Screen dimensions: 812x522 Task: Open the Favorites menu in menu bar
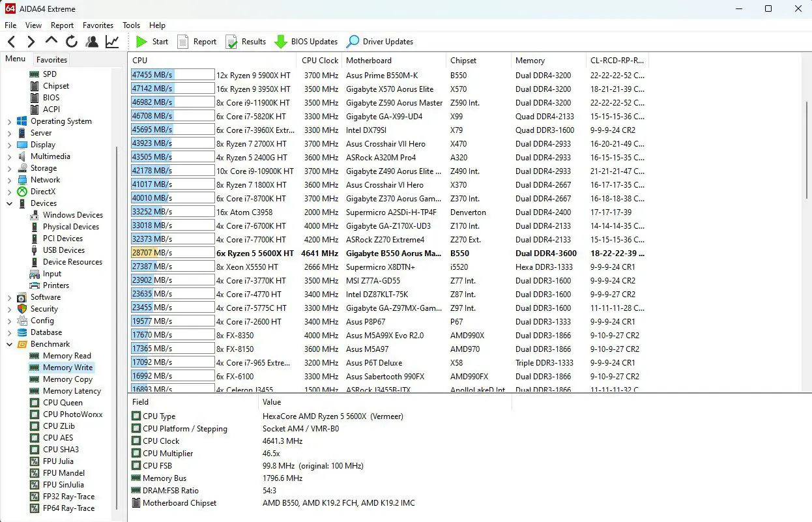tap(98, 25)
